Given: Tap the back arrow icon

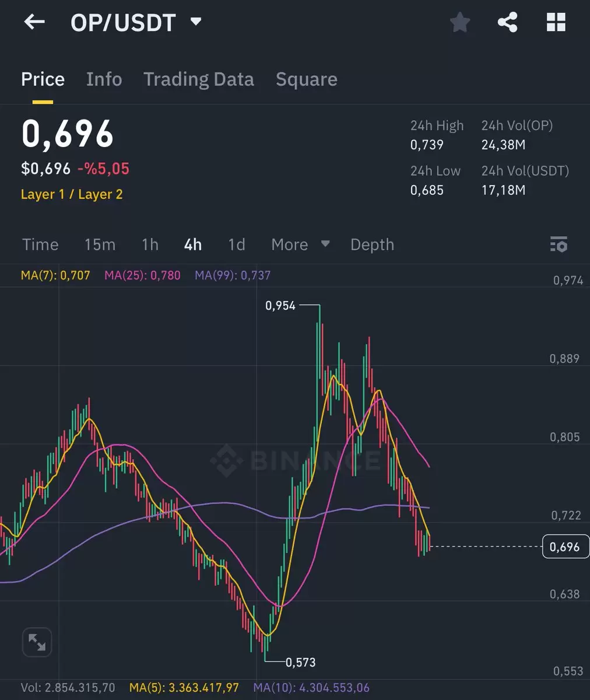Looking at the screenshot, I should tap(34, 22).
